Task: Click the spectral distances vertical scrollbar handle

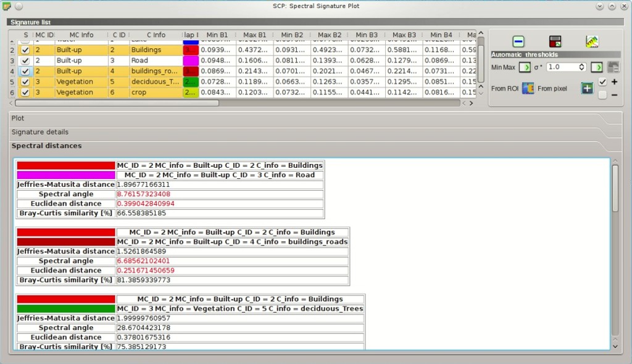Action: point(615,188)
